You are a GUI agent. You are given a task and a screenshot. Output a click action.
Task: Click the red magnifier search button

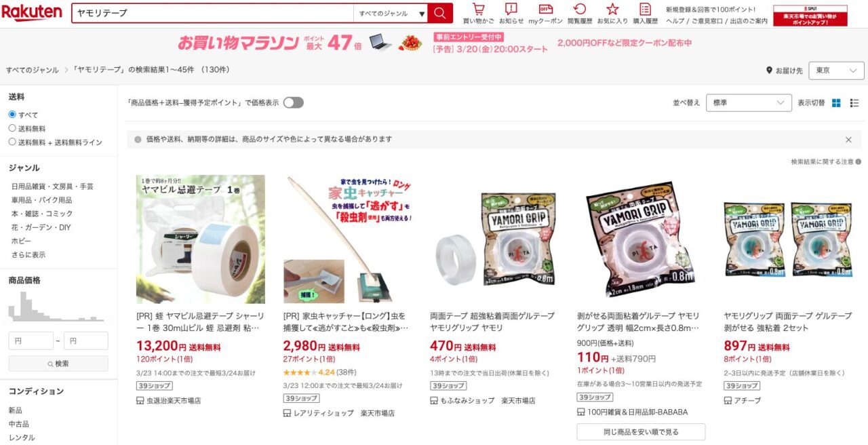tap(440, 14)
